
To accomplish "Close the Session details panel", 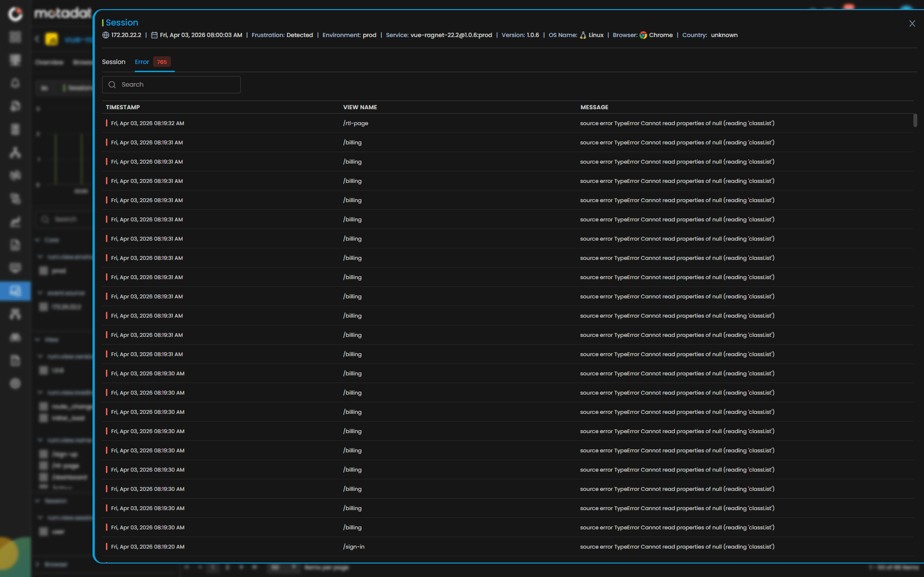I will [911, 24].
